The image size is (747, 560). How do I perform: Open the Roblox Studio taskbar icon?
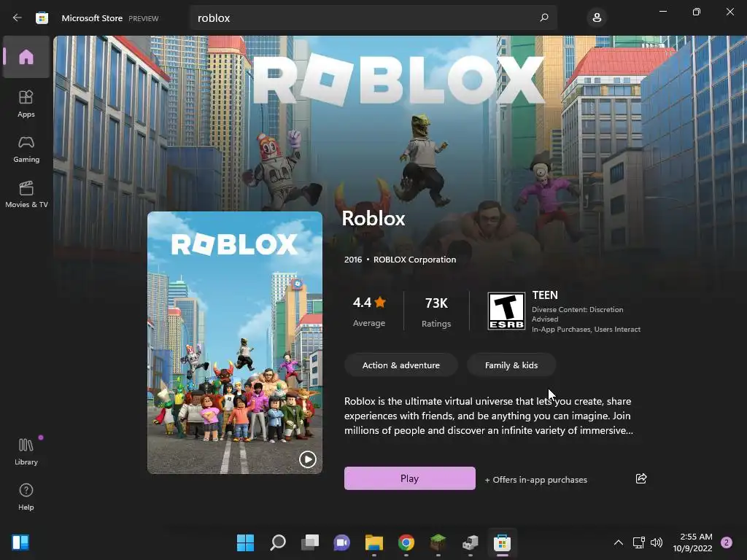tap(471, 542)
